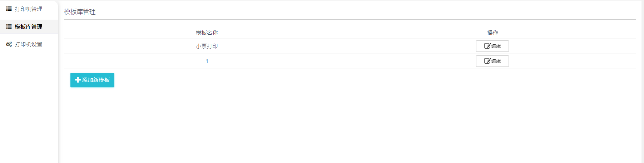Click the template name 1 cell
Image resolution: width=644 pixels, height=163 pixels.
[207, 61]
